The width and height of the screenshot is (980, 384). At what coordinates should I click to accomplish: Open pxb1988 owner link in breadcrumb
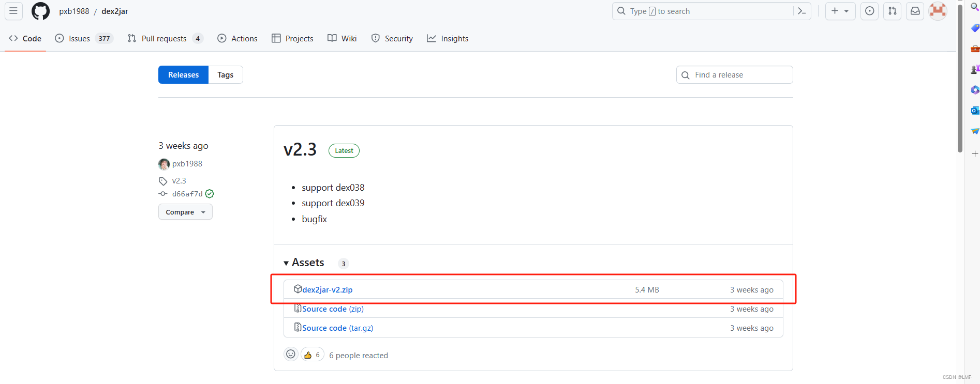[74, 11]
